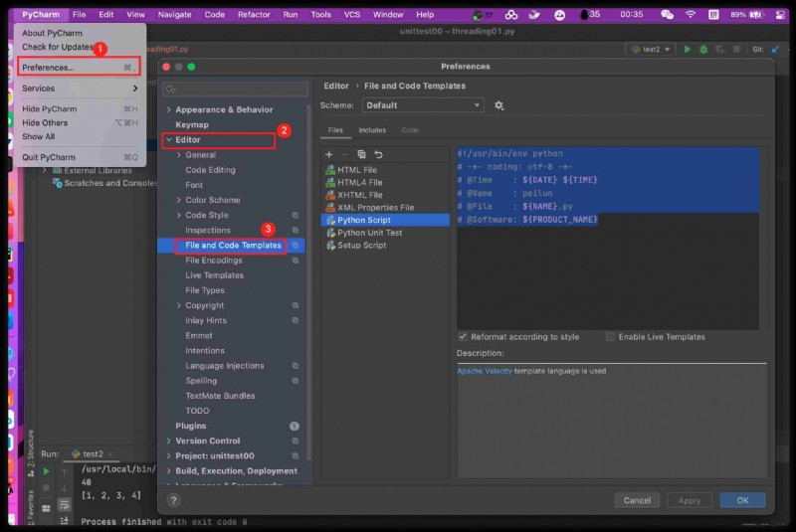Expand the Color Scheme subsection
This screenshot has width=796, height=532.
(179, 200)
